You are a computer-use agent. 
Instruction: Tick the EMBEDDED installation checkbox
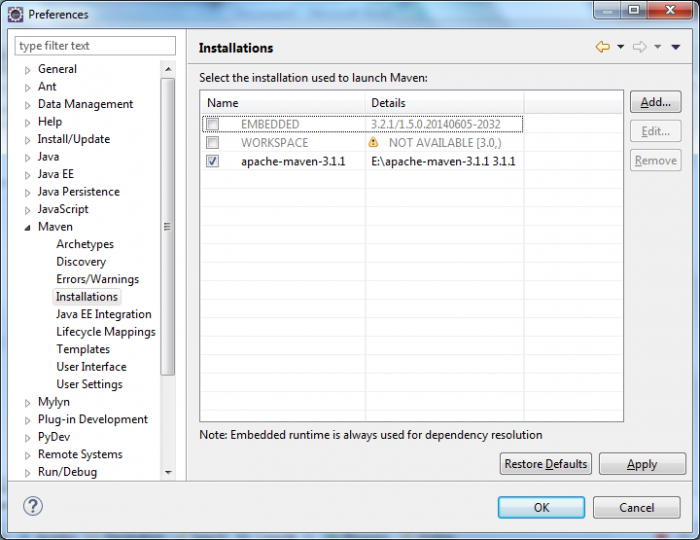click(x=212, y=125)
